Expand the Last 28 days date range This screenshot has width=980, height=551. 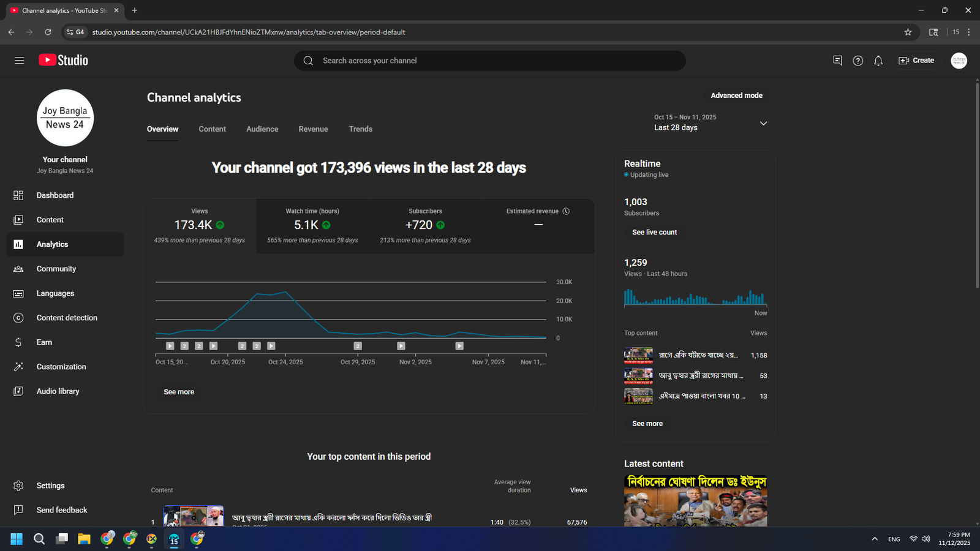763,123
